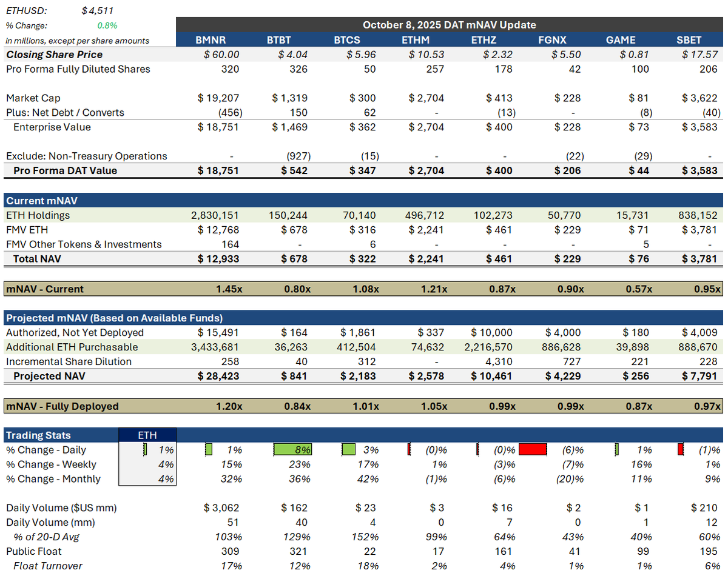Click BMNR ETH Holdings cell 2,830,151
Screen dimensions: 728x573
pos(215,215)
